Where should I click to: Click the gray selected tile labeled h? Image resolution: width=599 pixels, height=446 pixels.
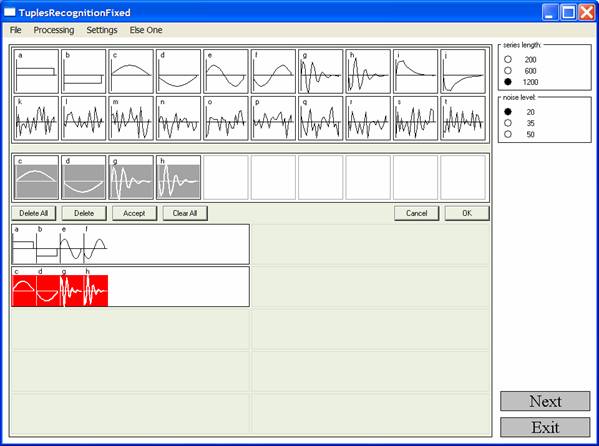[x=178, y=177]
